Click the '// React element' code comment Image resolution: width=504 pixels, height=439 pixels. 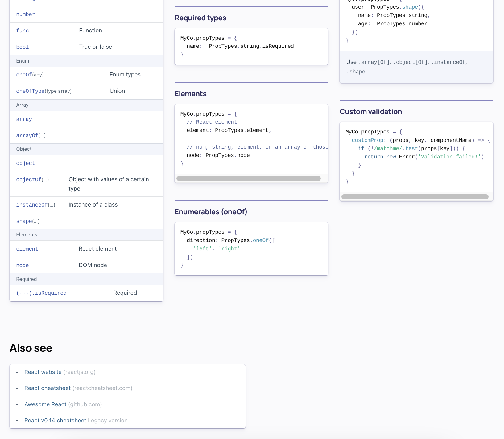tap(212, 122)
